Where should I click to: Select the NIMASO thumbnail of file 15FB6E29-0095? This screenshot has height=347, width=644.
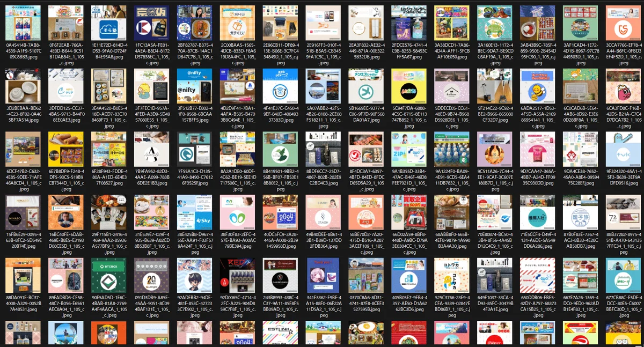(x=23, y=212)
